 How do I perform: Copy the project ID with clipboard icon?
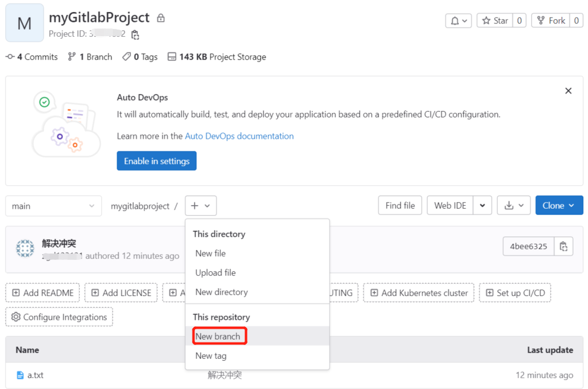[135, 35]
